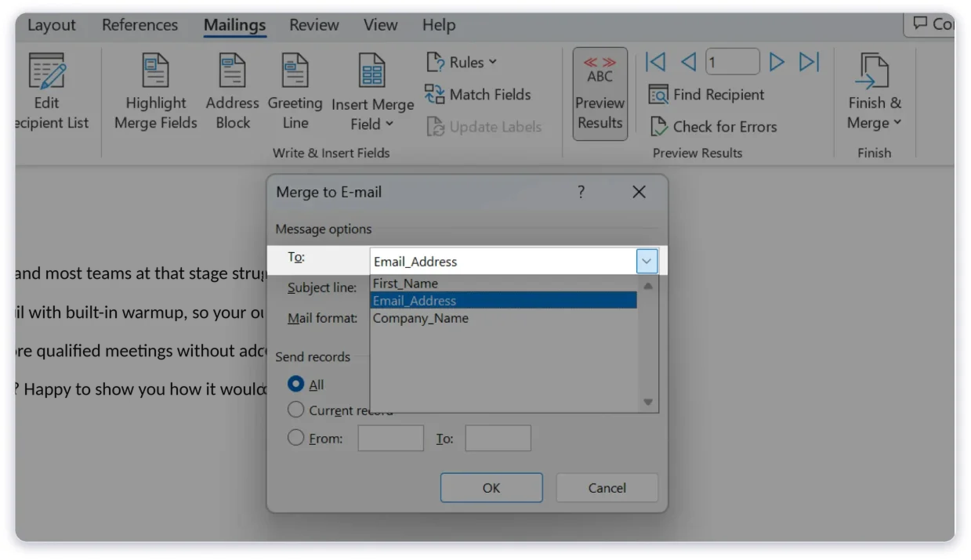Close the Merge to E-mail dialog
The height and width of the screenshot is (560, 971).
tap(639, 192)
